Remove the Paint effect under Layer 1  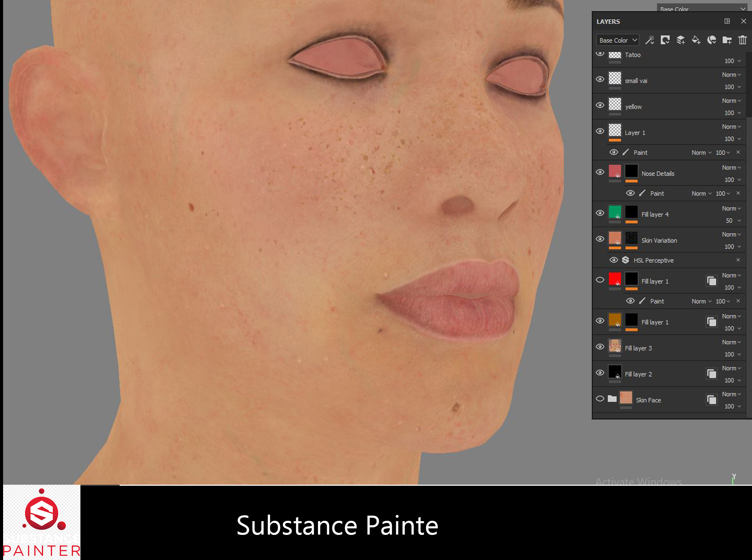pos(738,152)
